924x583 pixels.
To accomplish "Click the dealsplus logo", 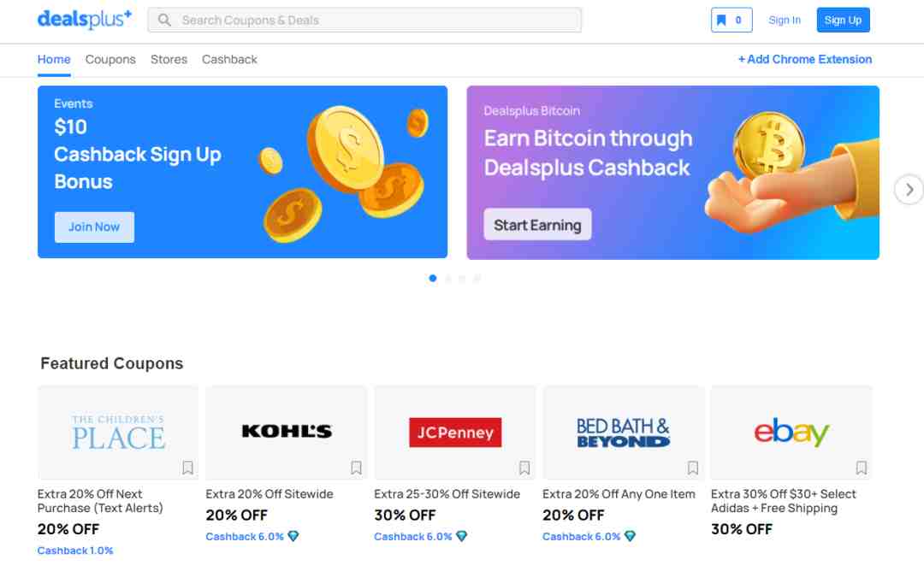I will point(84,20).
